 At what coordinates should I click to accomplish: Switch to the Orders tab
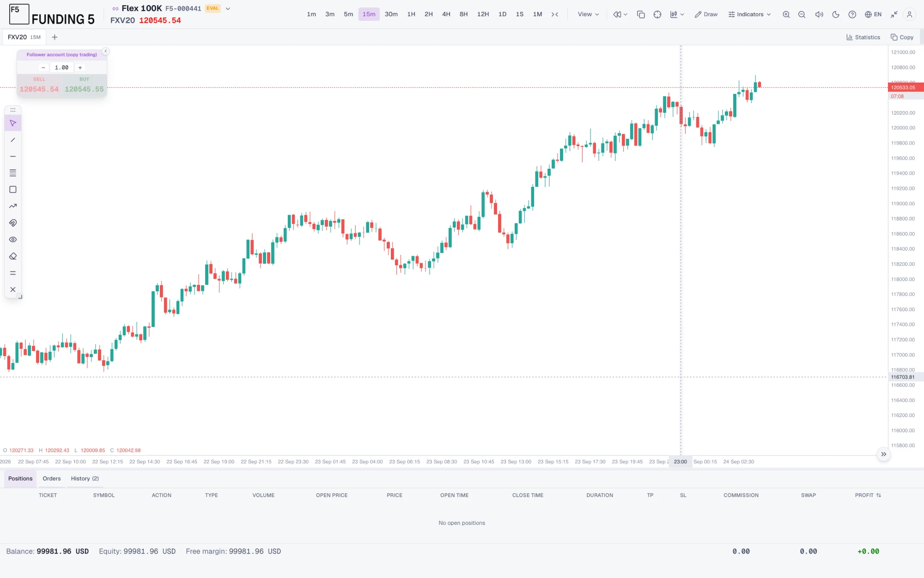pyautogui.click(x=52, y=479)
